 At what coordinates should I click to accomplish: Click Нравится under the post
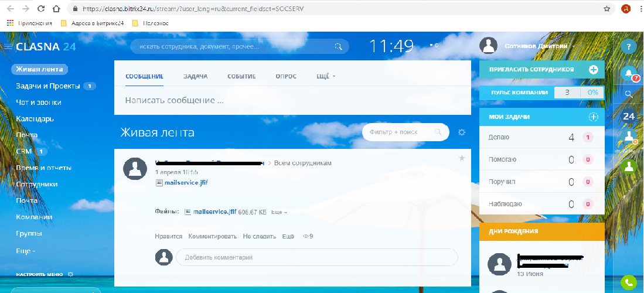coord(168,236)
